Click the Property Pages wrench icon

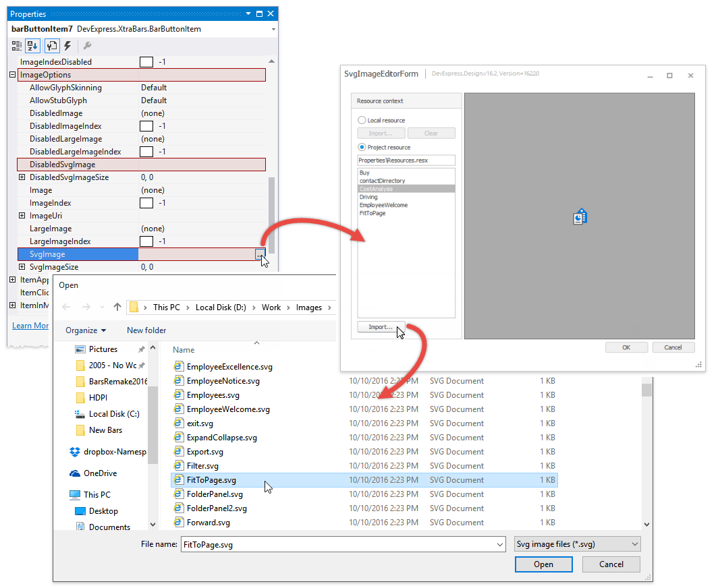(x=86, y=46)
